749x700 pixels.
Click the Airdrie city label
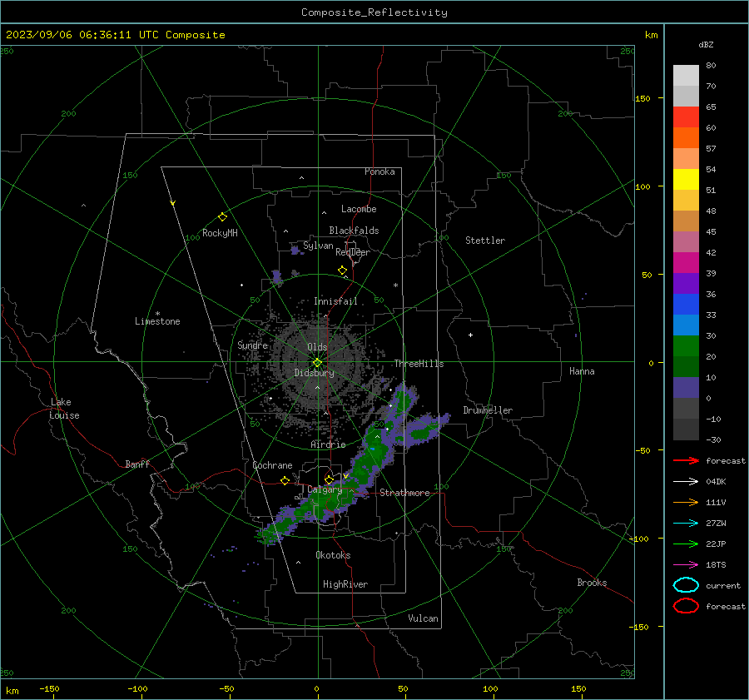(328, 444)
